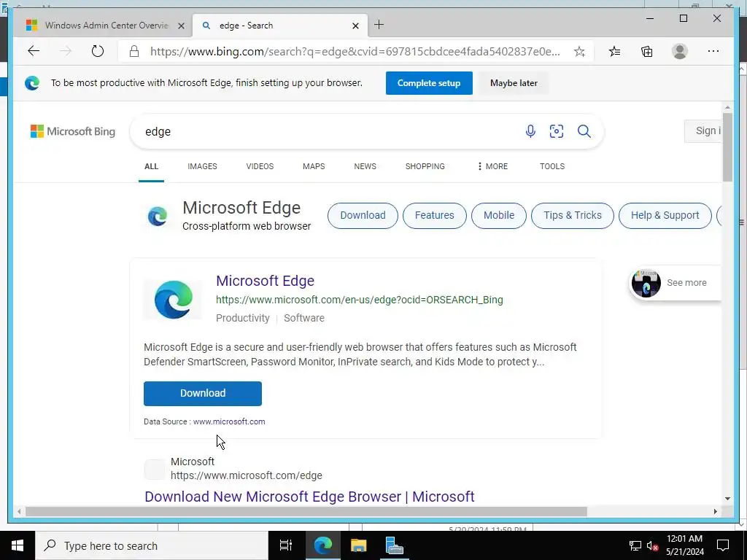This screenshot has height=560, width=747.
Task: Add this page to favorites star icon
Action: 579,52
